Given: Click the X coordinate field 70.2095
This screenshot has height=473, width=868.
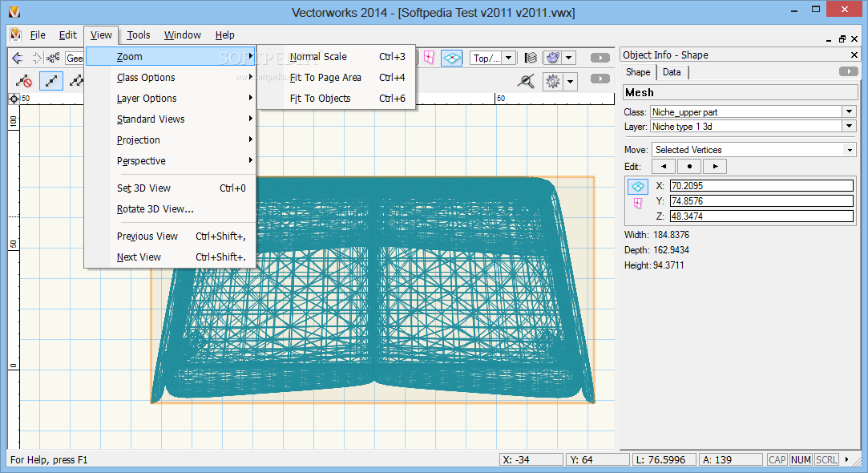Looking at the screenshot, I should click(761, 186).
